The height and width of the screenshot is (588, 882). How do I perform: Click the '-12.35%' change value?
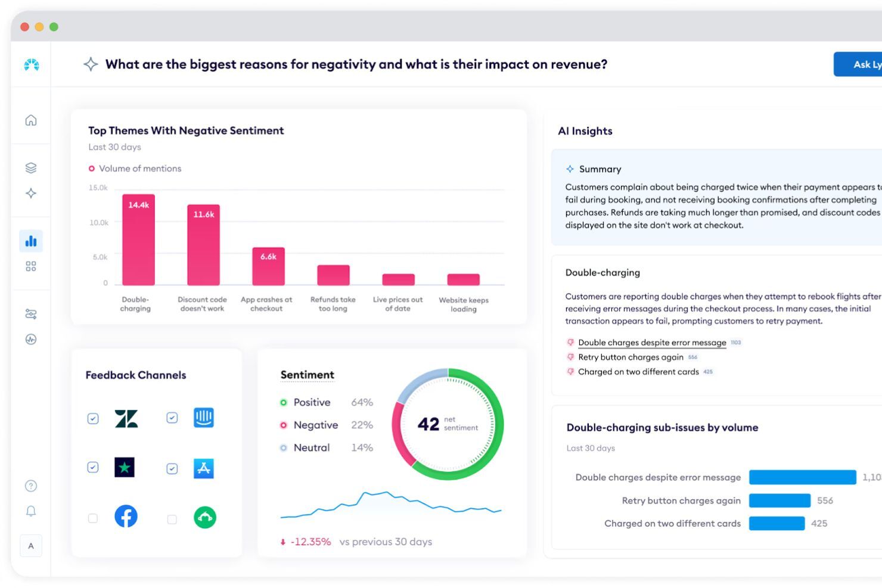coord(310,542)
